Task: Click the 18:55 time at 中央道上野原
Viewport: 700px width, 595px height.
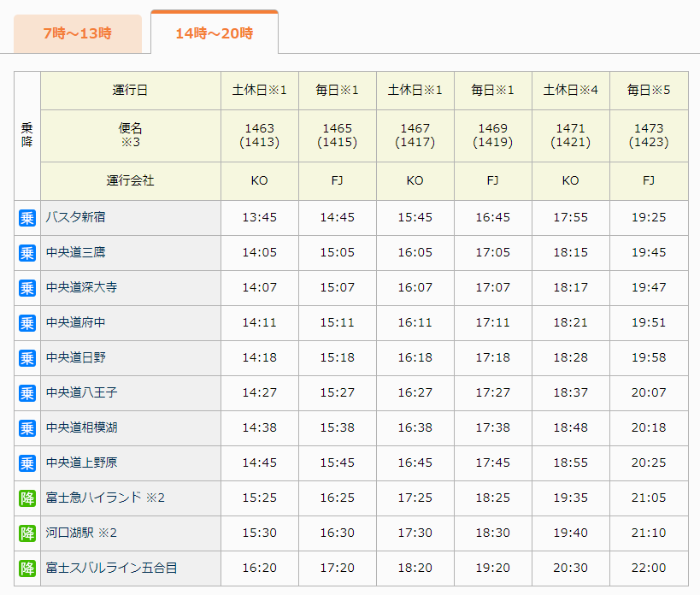Action: [x=571, y=462]
